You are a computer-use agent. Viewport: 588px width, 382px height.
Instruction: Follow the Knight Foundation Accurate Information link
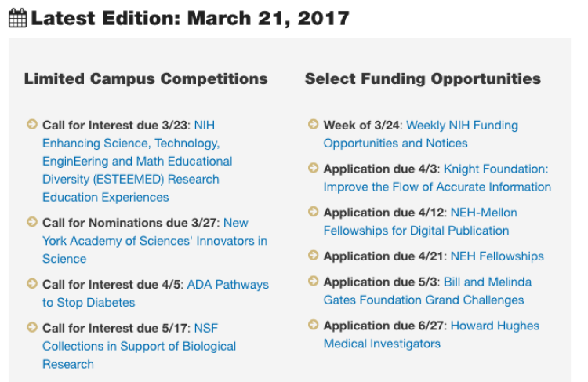click(437, 178)
